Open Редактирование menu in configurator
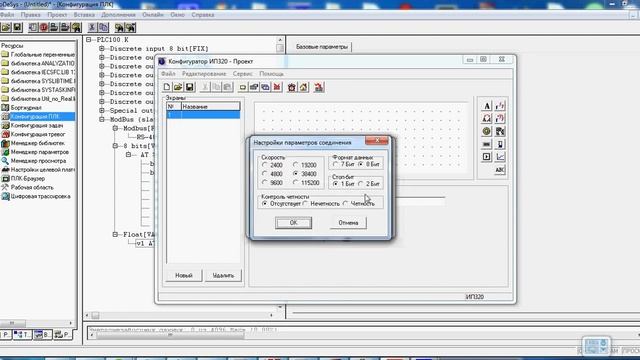The width and height of the screenshot is (640, 360). point(204,74)
